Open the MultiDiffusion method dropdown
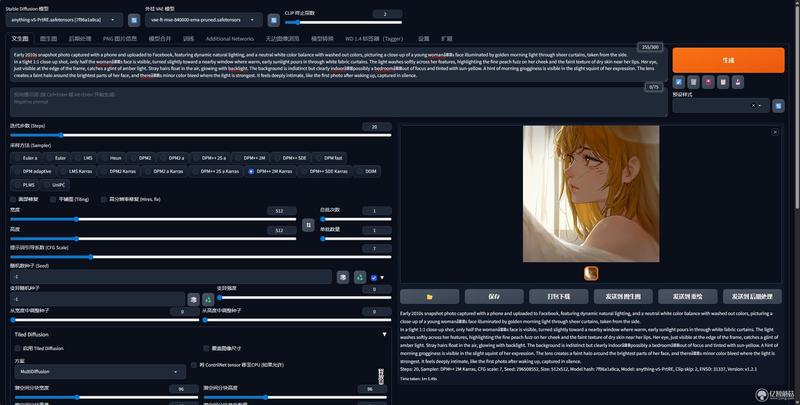800x405 pixels. 100,372
